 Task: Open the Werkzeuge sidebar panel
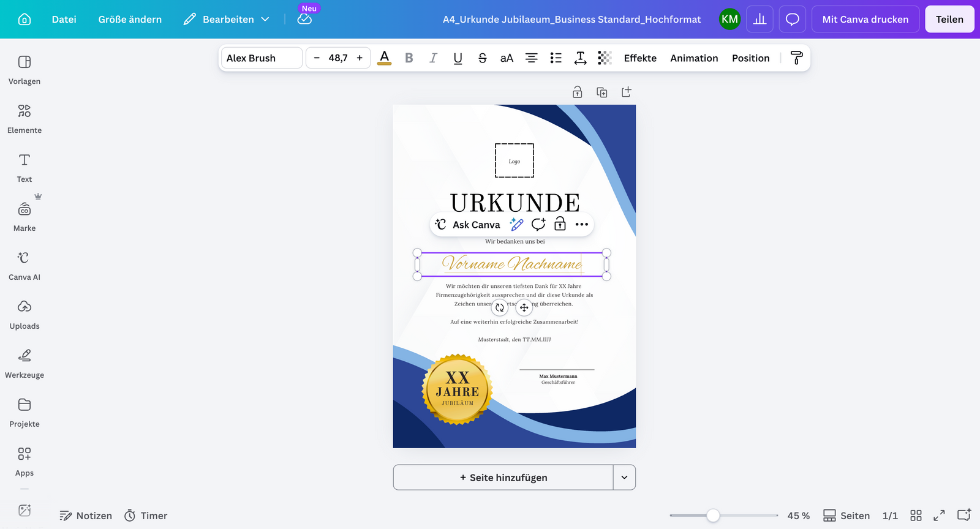(24, 364)
